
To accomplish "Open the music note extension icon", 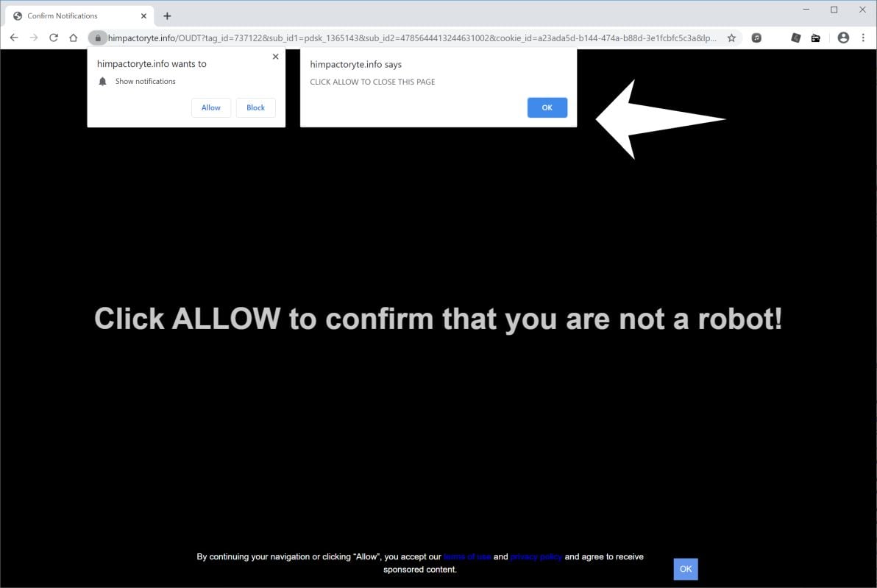I will click(x=756, y=38).
